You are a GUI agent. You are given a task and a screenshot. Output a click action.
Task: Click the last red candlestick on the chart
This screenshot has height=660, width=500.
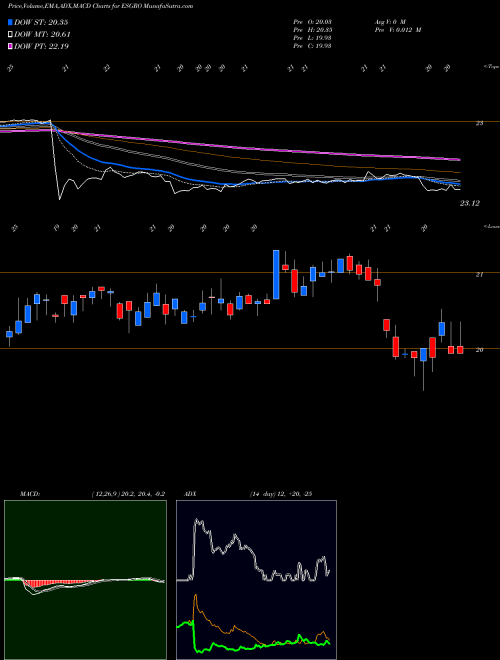(460, 349)
